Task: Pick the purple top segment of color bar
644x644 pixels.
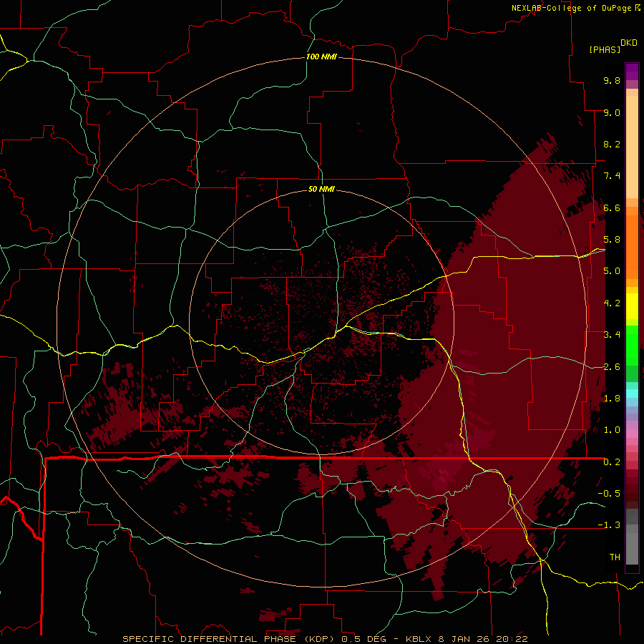Action: point(632,72)
